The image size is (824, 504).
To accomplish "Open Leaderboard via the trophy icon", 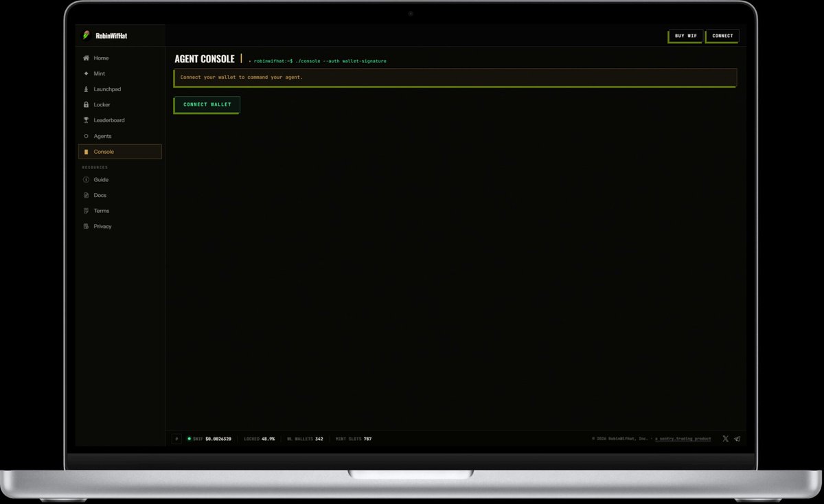I will (86, 120).
